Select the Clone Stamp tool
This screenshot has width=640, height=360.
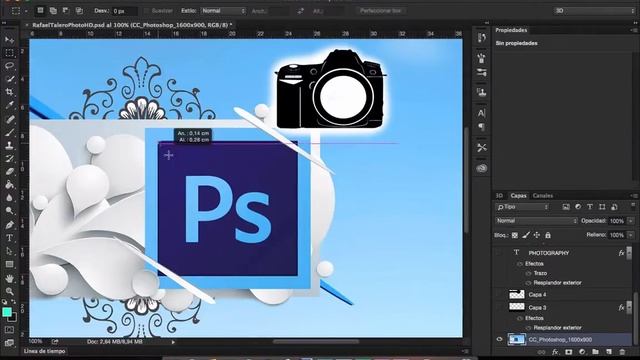click(9, 145)
